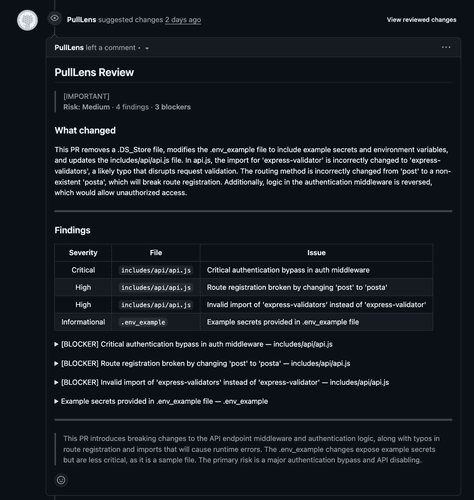This screenshot has height=500, width=474.
Task: Click the Issue column header
Action: pyautogui.click(x=316, y=253)
